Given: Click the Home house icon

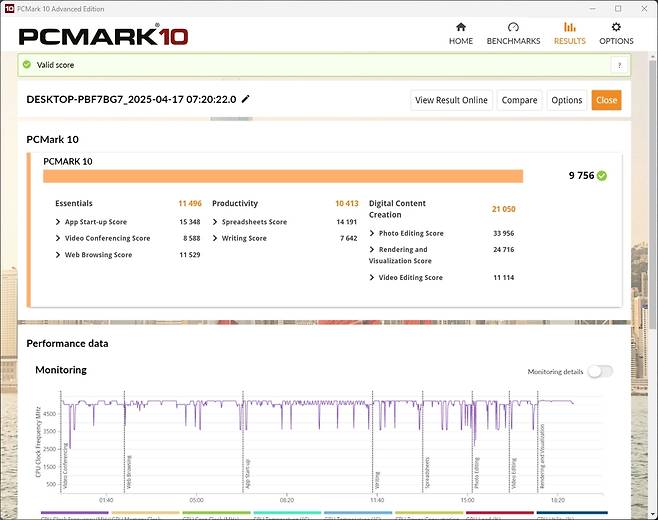Looking at the screenshot, I should pos(460,28).
